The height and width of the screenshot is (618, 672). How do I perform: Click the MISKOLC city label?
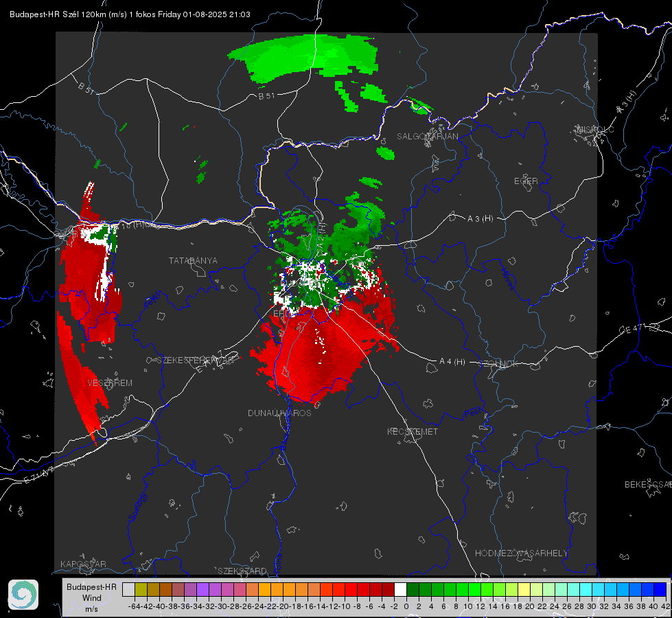595,129
